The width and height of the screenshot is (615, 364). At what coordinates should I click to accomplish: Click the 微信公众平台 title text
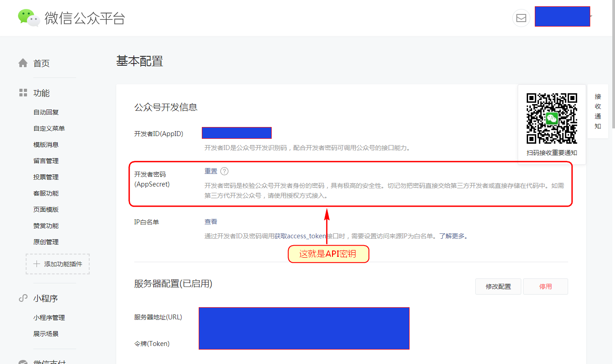(x=85, y=18)
